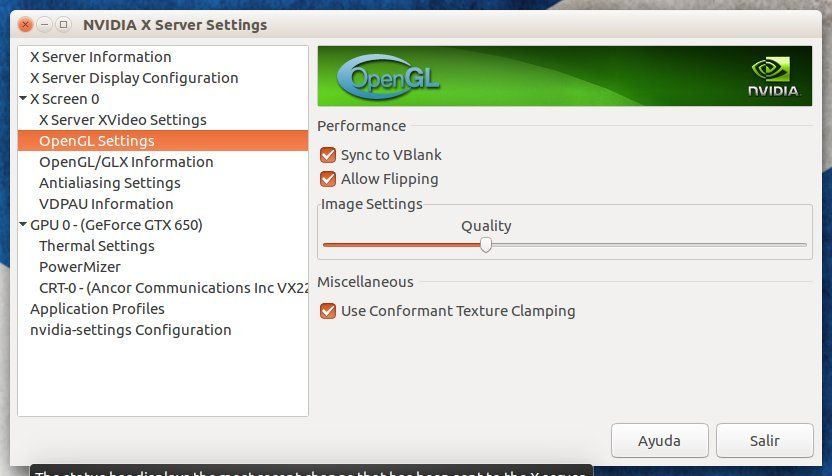
Task: Click the NVIDIA logo in banner
Action: 773,77
